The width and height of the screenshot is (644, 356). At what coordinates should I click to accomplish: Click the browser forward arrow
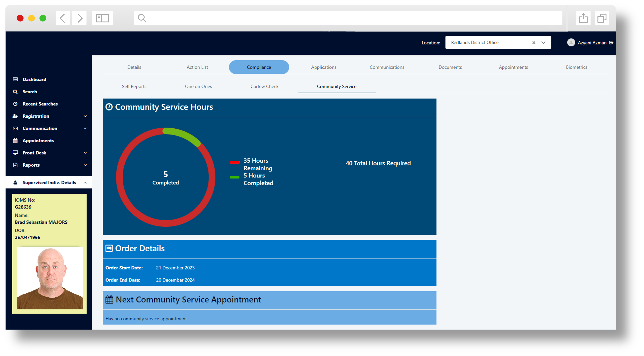(80, 18)
